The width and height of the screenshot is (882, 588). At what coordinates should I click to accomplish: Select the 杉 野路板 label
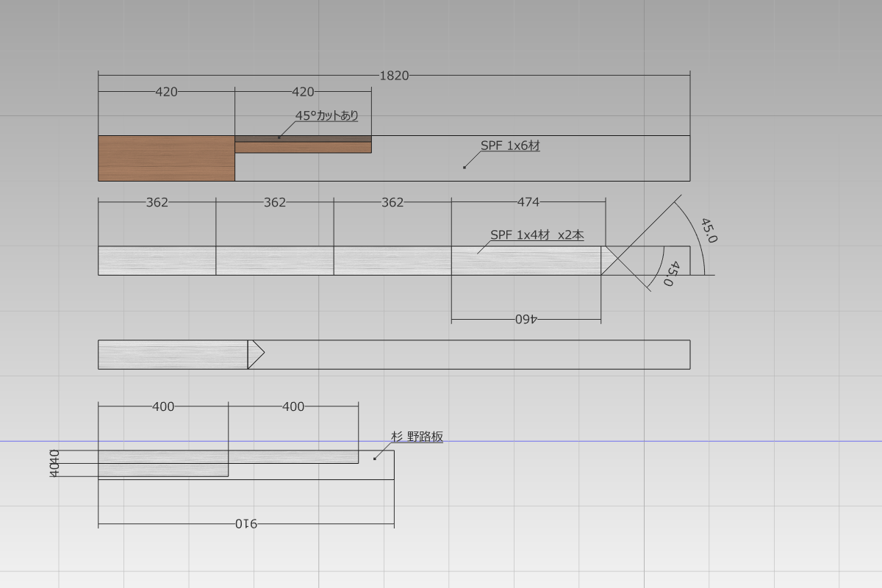(x=417, y=436)
